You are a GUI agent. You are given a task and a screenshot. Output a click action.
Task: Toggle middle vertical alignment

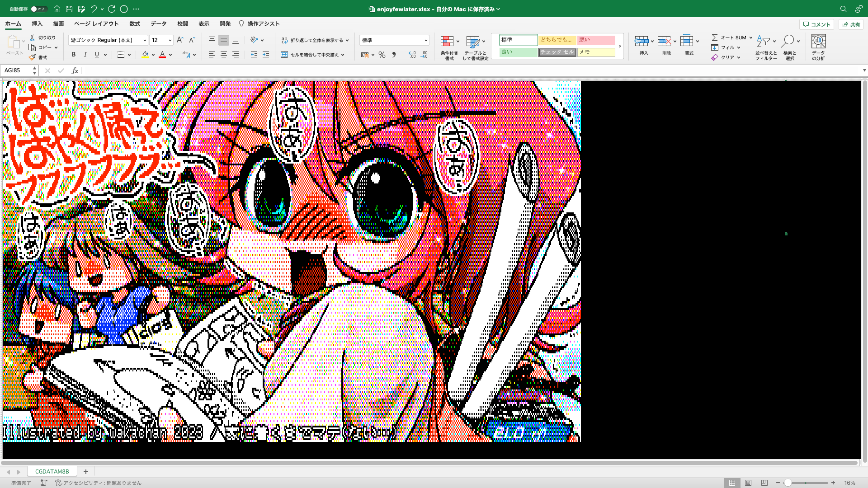click(x=224, y=40)
